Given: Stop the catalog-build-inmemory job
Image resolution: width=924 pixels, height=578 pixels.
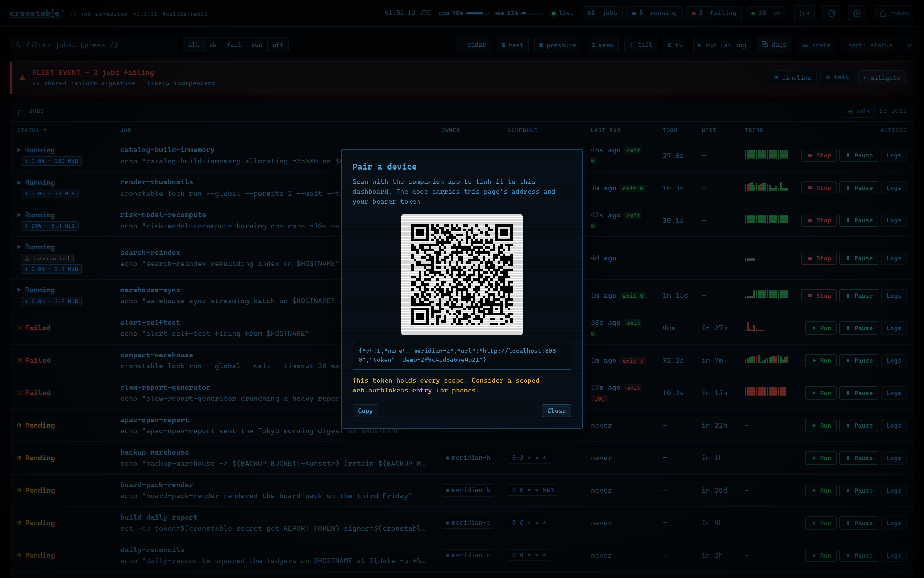Looking at the screenshot, I should click(x=819, y=156).
